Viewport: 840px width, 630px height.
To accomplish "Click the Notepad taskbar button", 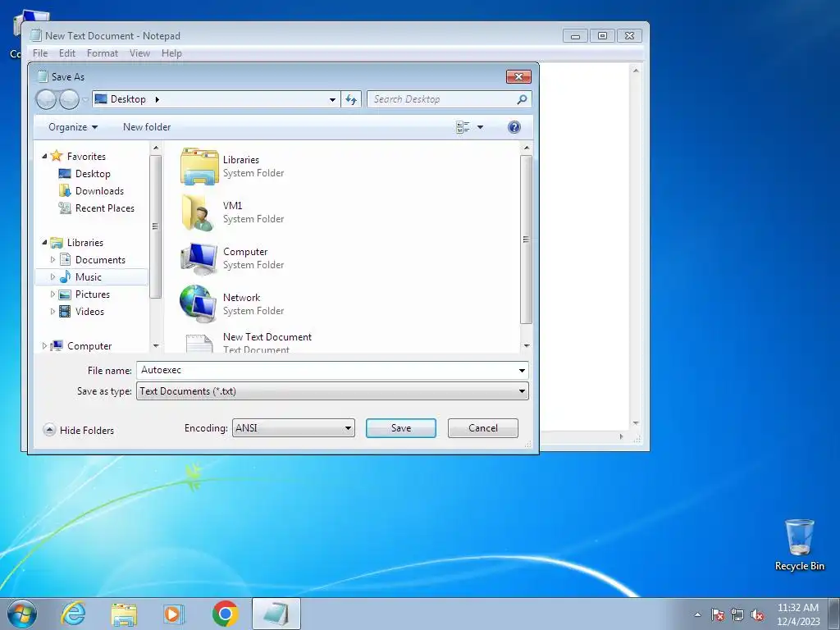I will 276,614.
